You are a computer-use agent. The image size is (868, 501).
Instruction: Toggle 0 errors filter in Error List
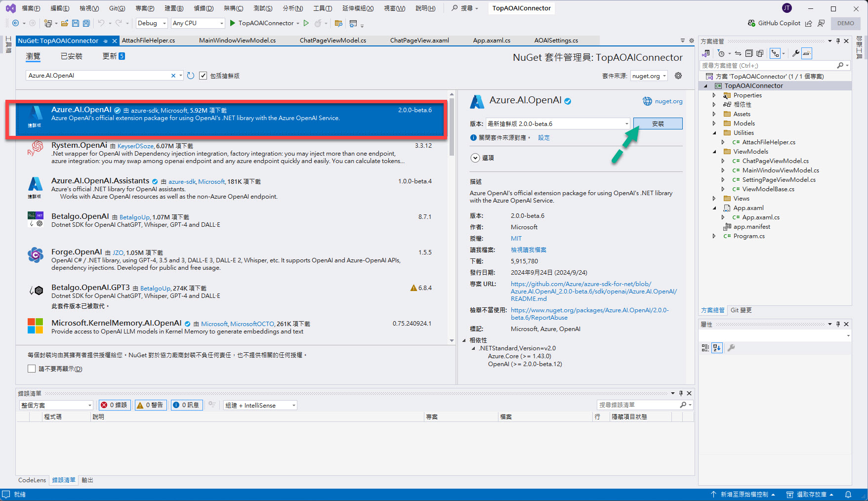[115, 405]
